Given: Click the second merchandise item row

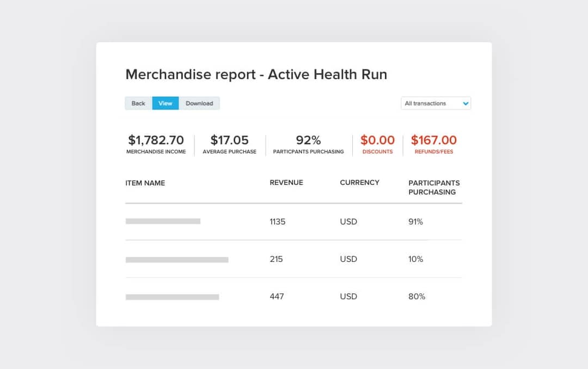Looking at the screenshot, I should tap(294, 259).
